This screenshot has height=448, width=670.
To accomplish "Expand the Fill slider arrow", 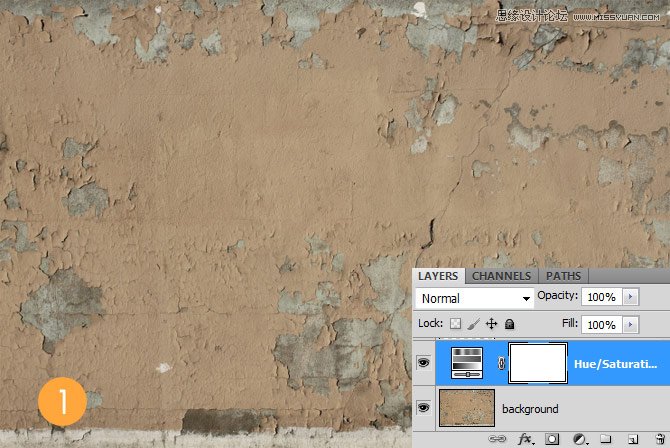I will [x=630, y=324].
